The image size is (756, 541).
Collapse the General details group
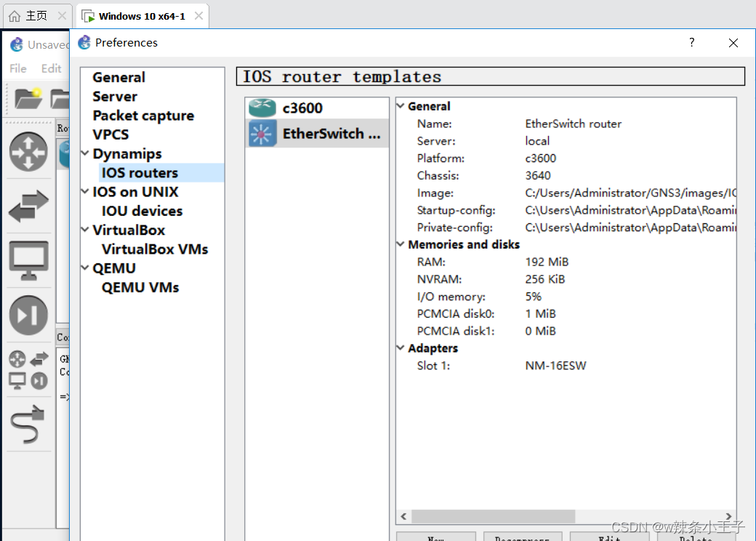(x=401, y=105)
